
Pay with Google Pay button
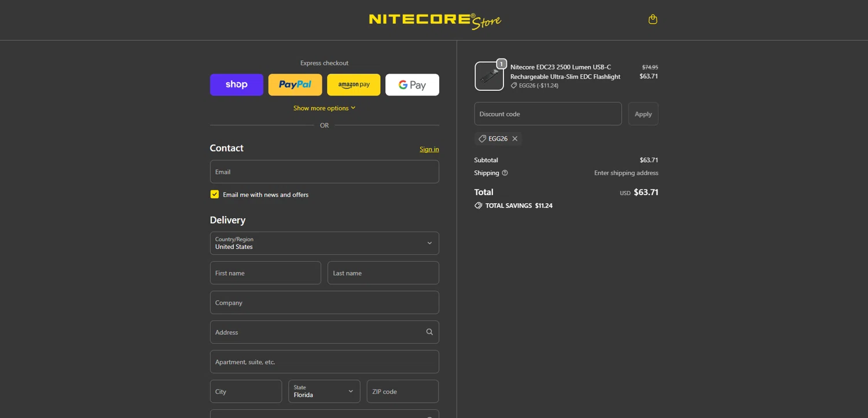tap(412, 85)
